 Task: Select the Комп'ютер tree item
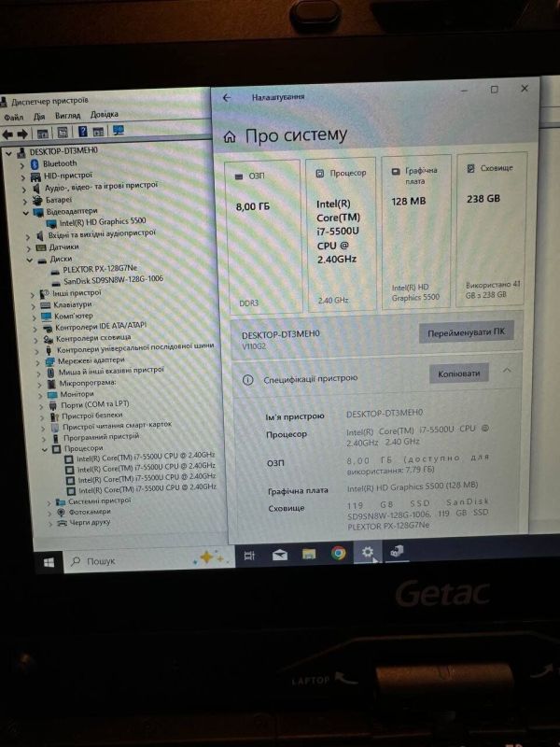coord(74,316)
